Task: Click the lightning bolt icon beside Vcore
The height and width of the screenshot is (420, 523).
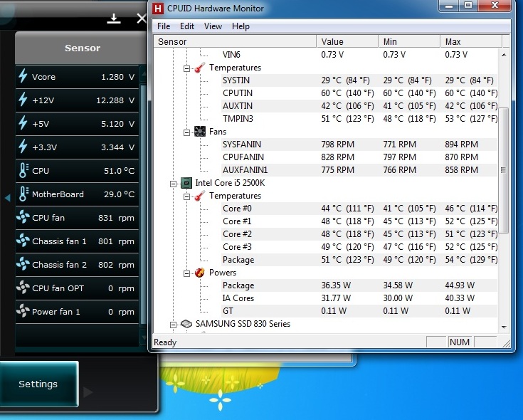Action: [23, 77]
